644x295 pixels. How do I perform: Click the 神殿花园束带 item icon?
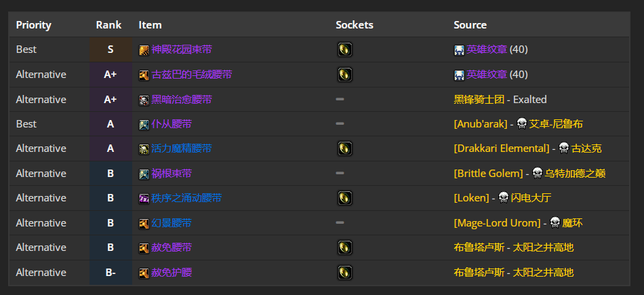pos(144,50)
